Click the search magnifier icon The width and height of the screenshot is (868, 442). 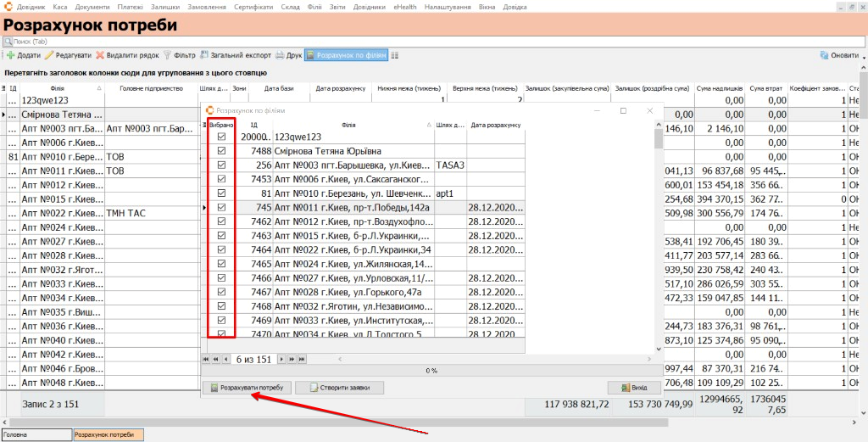(8, 42)
